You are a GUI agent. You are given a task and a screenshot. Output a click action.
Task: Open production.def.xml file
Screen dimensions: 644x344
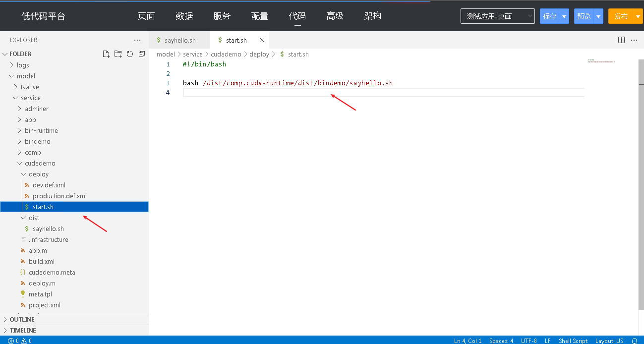59,196
